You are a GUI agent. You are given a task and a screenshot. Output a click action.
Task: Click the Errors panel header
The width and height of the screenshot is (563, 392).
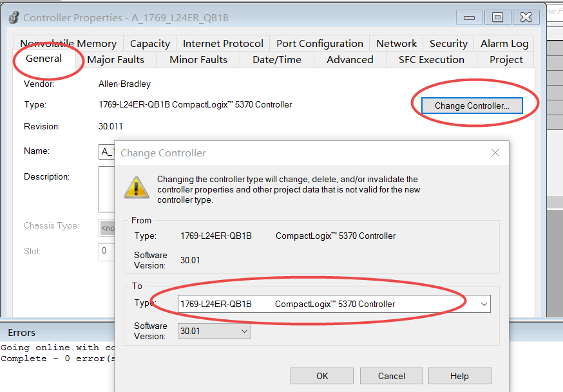pos(57,333)
